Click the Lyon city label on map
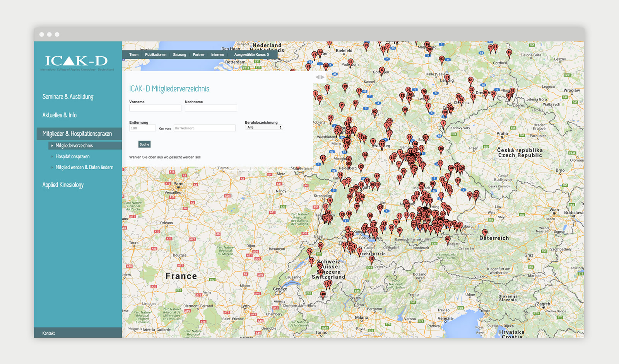The image size is (619, 364). (x=245, y=306)
